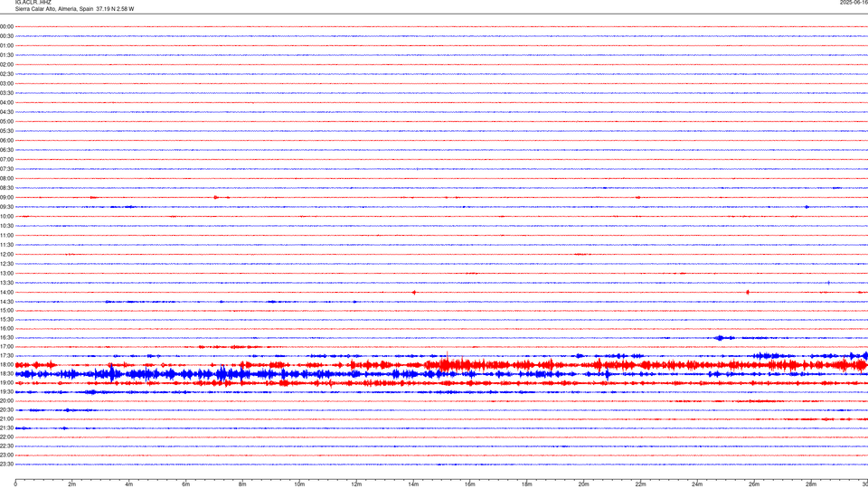Viewport: 868px width, 488px height.
Task: Click the 28m tick label on the minute axis
Action: click(x=811, y=484)
